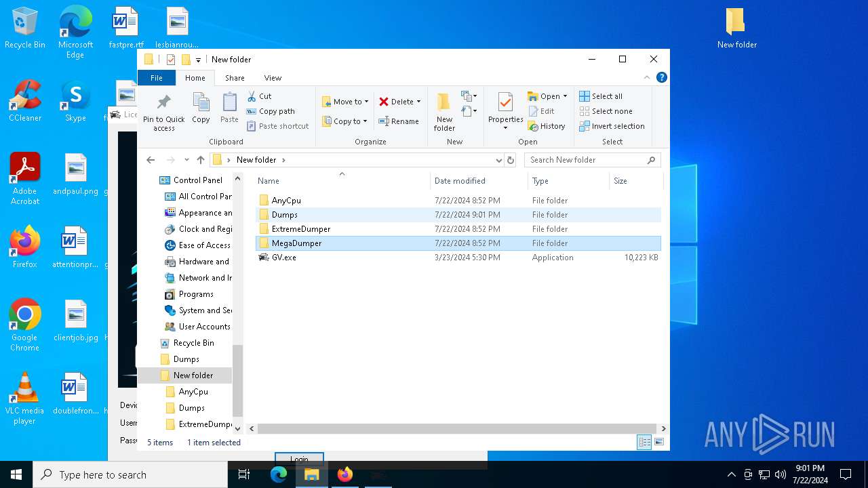This screenshot has height=488, width=868.
Task: Expand Open dropdown arrow in ribbon
Action: (565, 96)
